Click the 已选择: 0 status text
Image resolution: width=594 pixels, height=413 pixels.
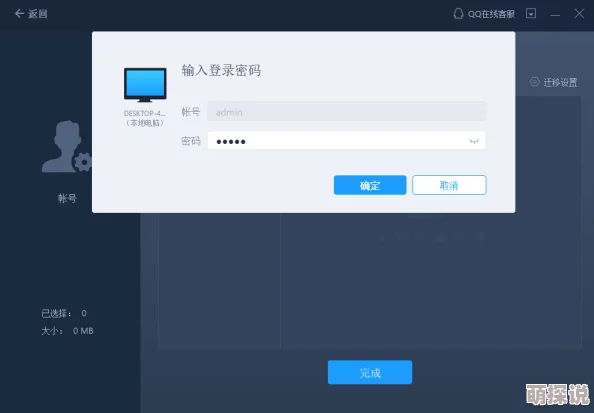pos(64,313)
